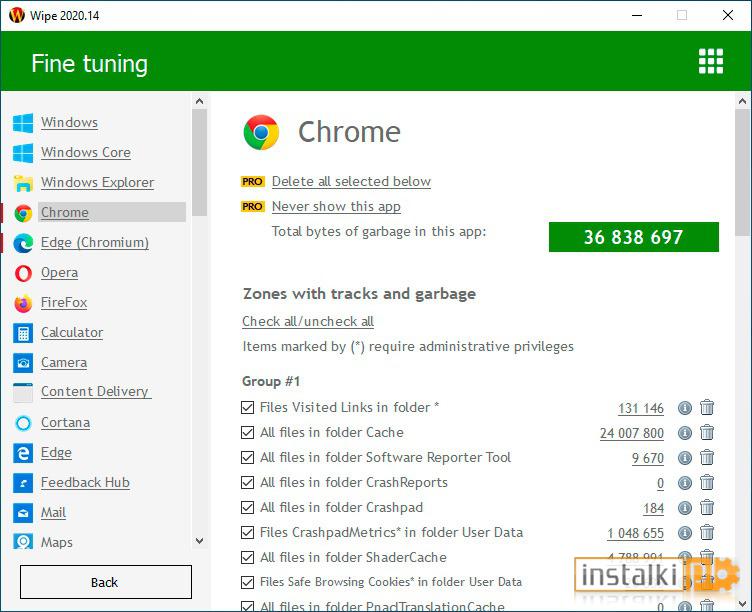Uncheck All files in folder ShaderCache
The width and height of the screenshot is (752, 612).
pos(247,557)
